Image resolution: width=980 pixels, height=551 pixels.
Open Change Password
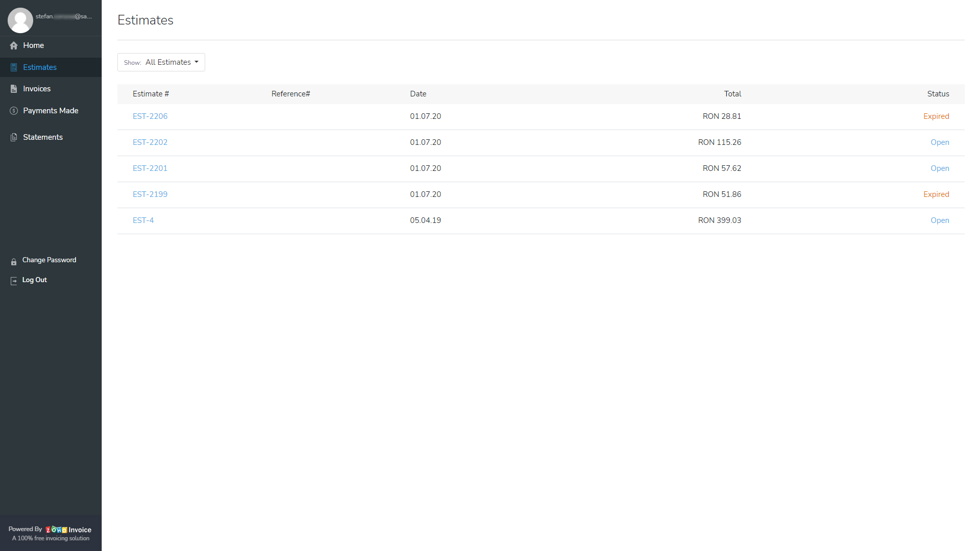point(48,260)
